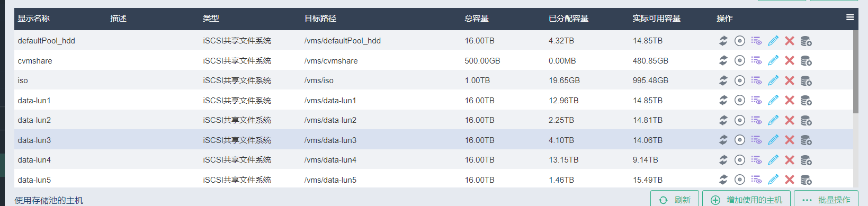The image size is (868, 206).
Task: View details icon for defaultPool_hdd
Action: [756, 41]
